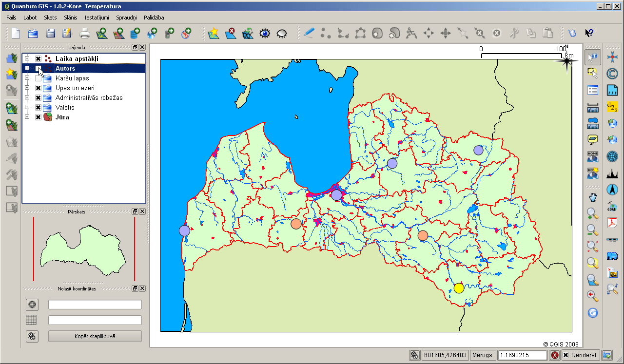Activate the What's This help cursor
Image resolution: width=624 pixels, height=364 pixels.
coord(589,33)
